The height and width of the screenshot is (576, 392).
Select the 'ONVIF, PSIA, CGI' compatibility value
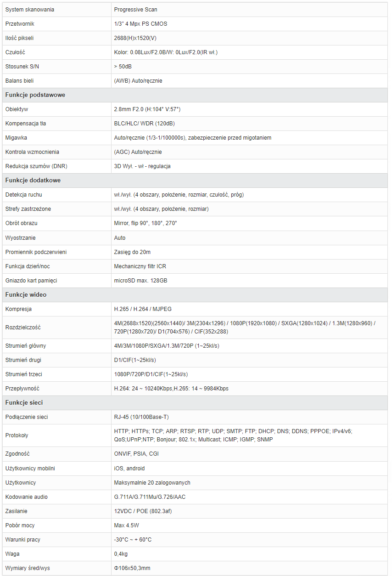[136, 454]
